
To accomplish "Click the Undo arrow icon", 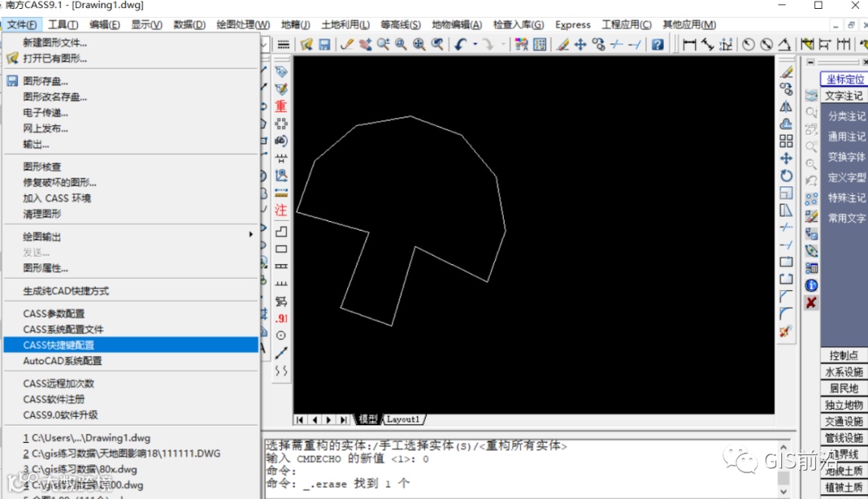I will pos(460,44).
